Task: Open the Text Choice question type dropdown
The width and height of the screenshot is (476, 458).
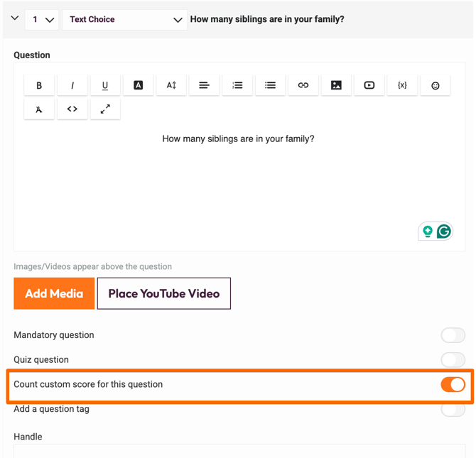Action: point(124,20)
